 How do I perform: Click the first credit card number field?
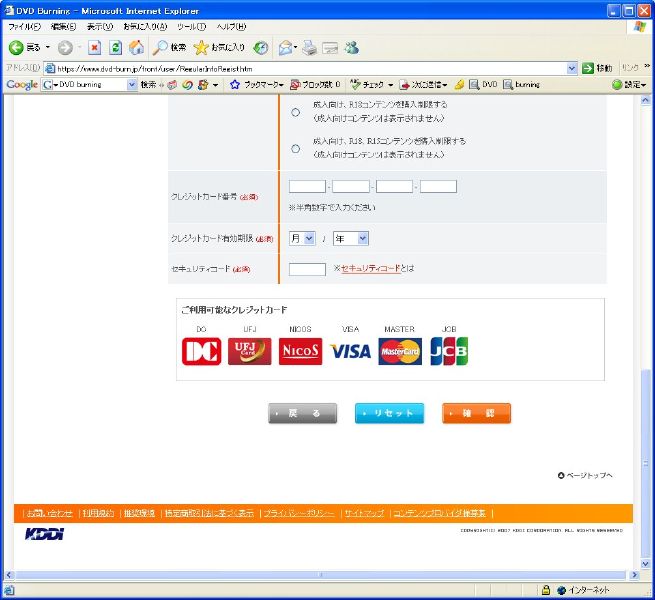[x=307, y=186]
